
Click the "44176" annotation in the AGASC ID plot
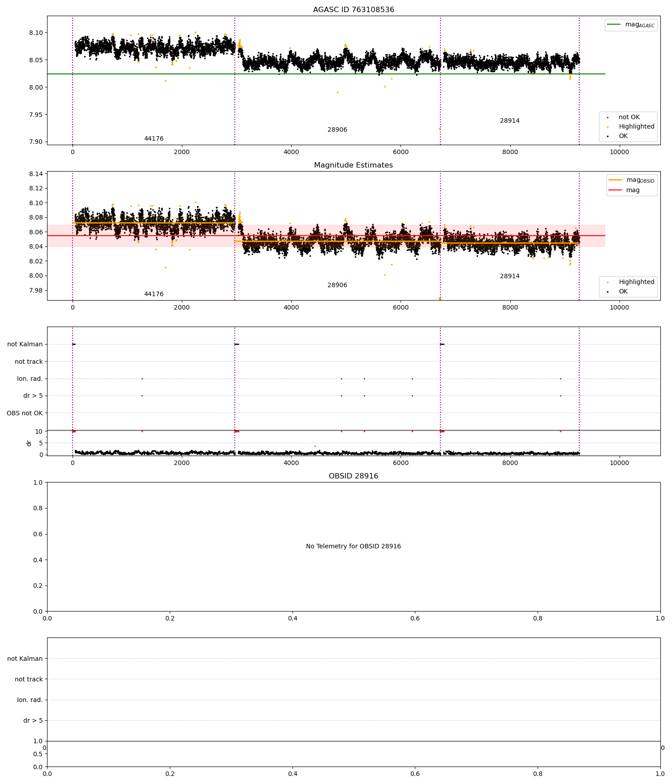(x=154, y=139)
